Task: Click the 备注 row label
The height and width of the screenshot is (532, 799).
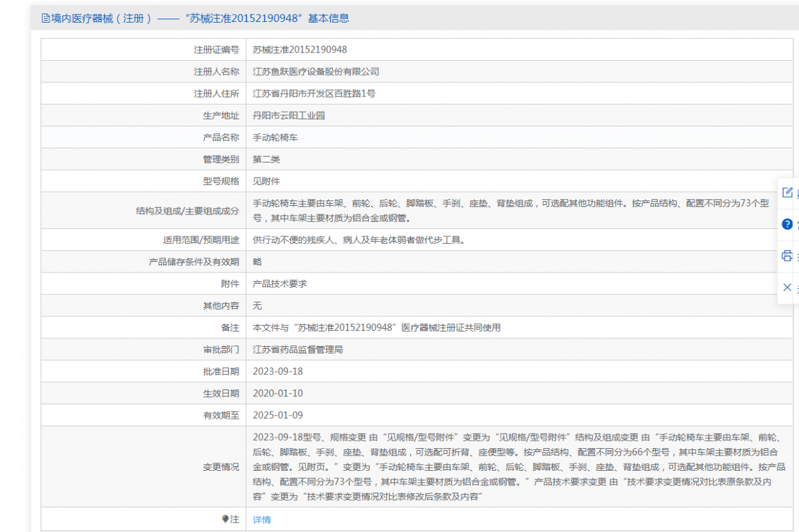Action: (230, 328)
